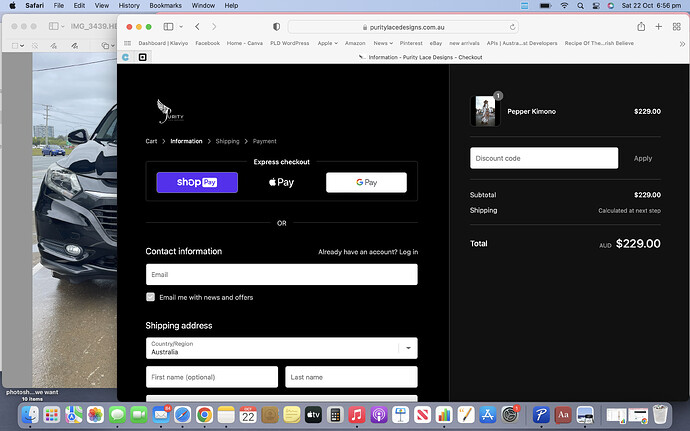Viewport: 690px width, 431px height.
Task: Open the Pinterest bookmark
Action: click(411, 43)
